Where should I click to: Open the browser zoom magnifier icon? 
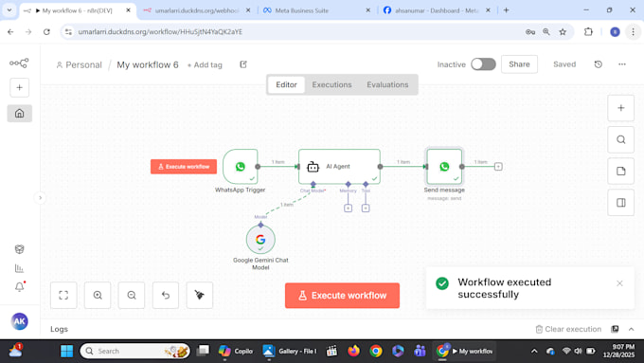tap(546, 31)
